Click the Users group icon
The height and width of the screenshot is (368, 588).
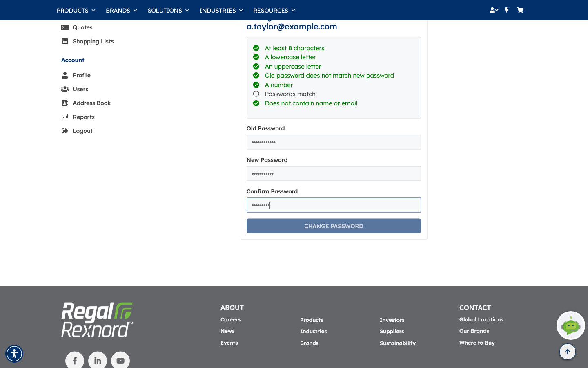(65, 89)
